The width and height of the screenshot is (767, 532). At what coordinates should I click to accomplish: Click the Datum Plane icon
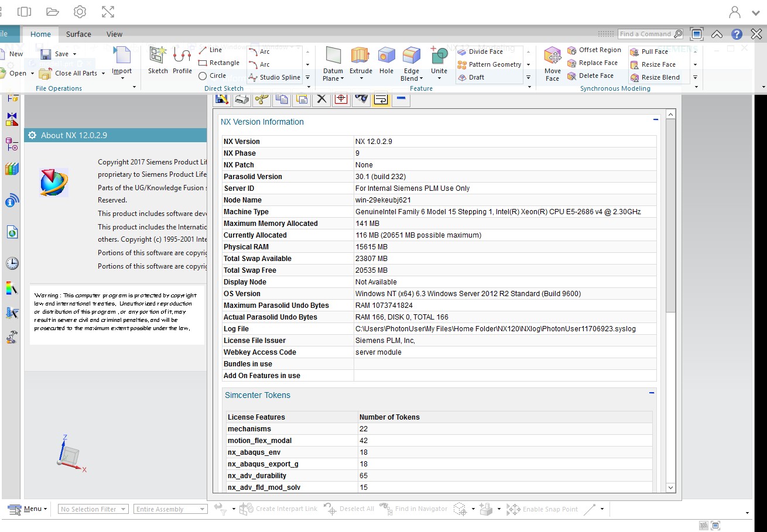pyautogui.click(x=333, y=56)
